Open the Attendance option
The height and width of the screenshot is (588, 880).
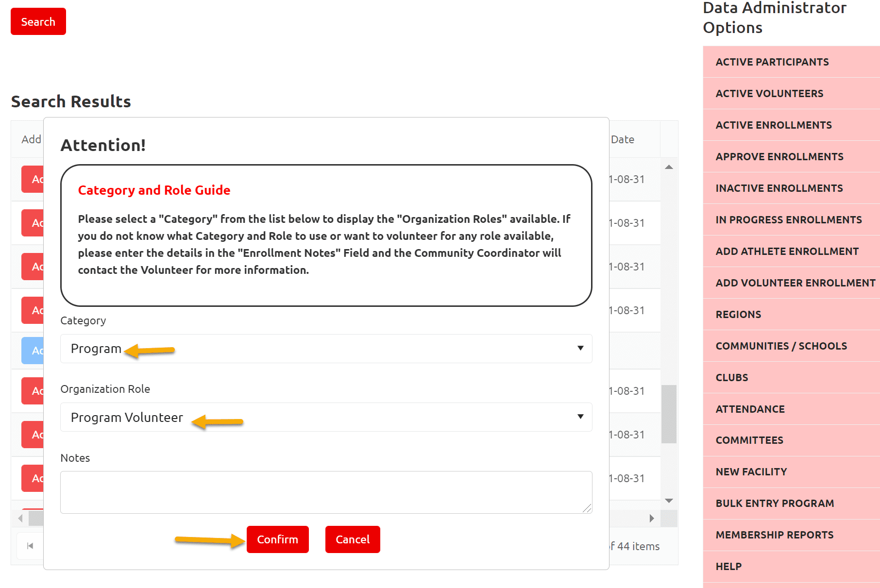click(791, 409)
